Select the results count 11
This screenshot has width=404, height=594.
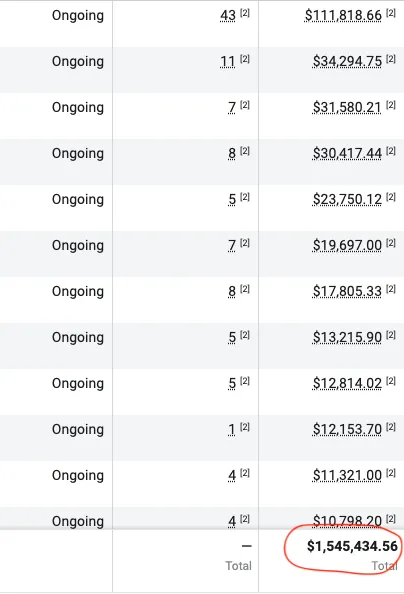228,61
